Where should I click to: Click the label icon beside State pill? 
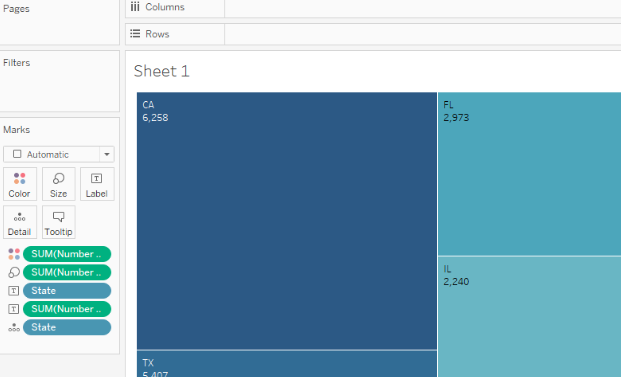[14, 291]
